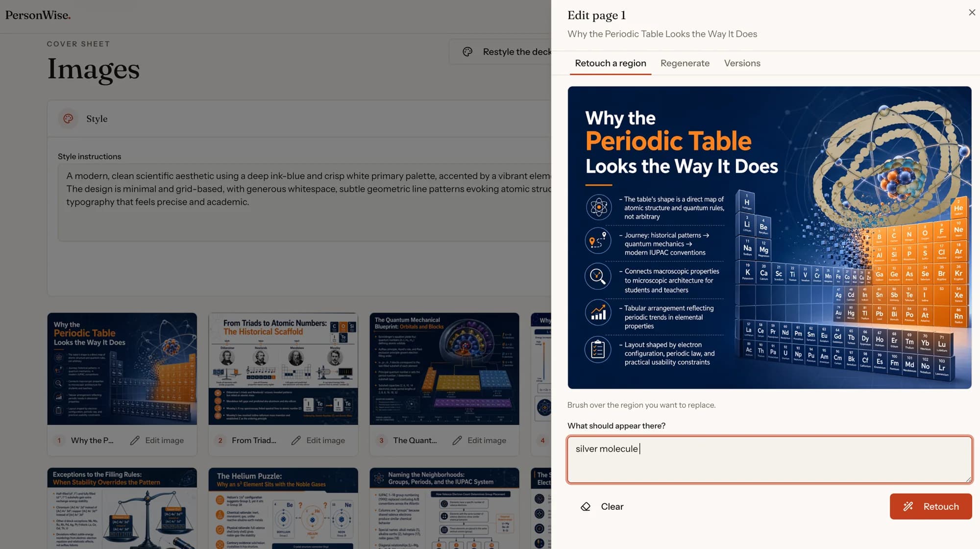Screen dimensions: 980x549
Task: Click Edit image for slide 2
Action: (x=318, y=440)
